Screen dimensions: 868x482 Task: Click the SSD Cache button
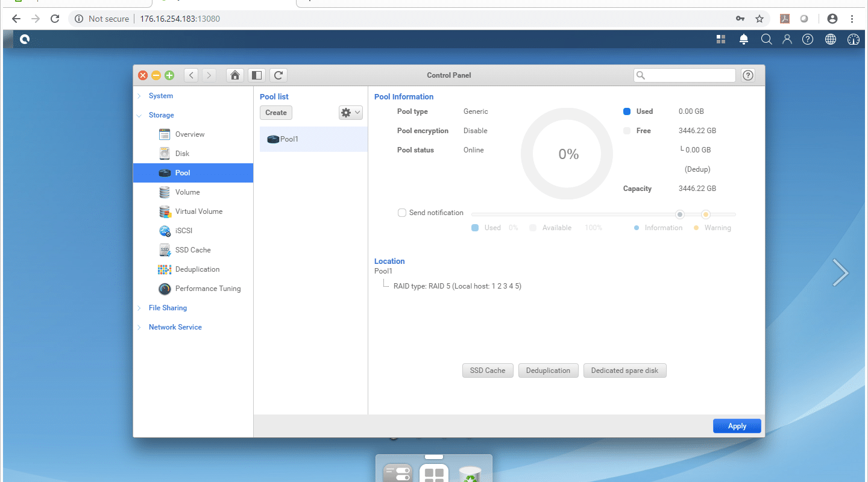[x=488, y=371]
